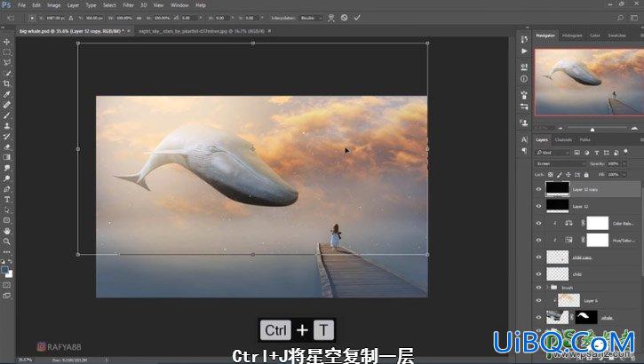Click the Navigator zoom slider handle
This screenshot has width=644, height=364.
592,130
